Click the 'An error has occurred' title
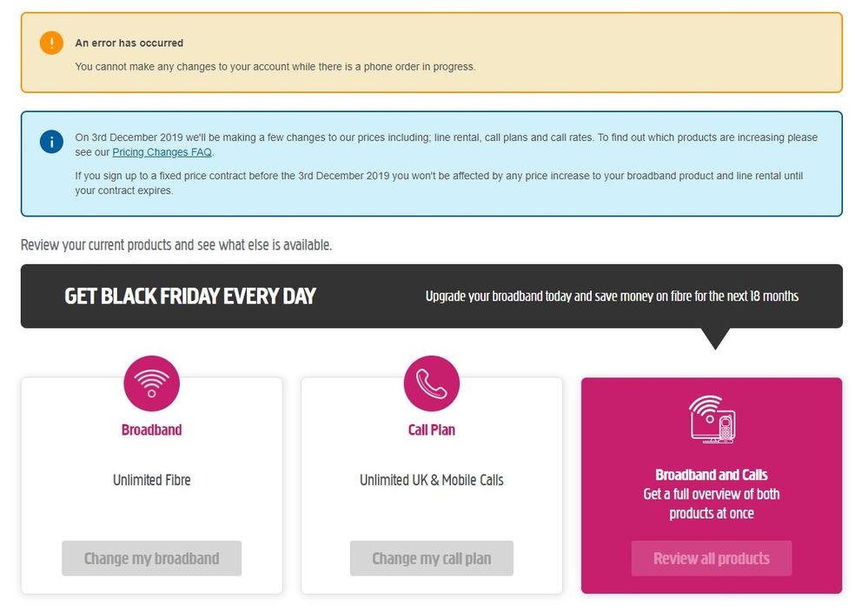The width and height of the screenshot is (868, 613). [x=129, y=43]
